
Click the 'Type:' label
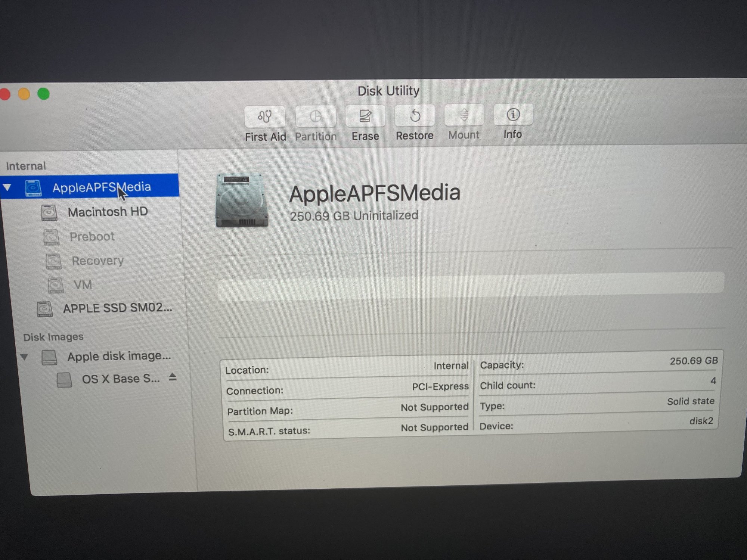click(x=492, y=406)
